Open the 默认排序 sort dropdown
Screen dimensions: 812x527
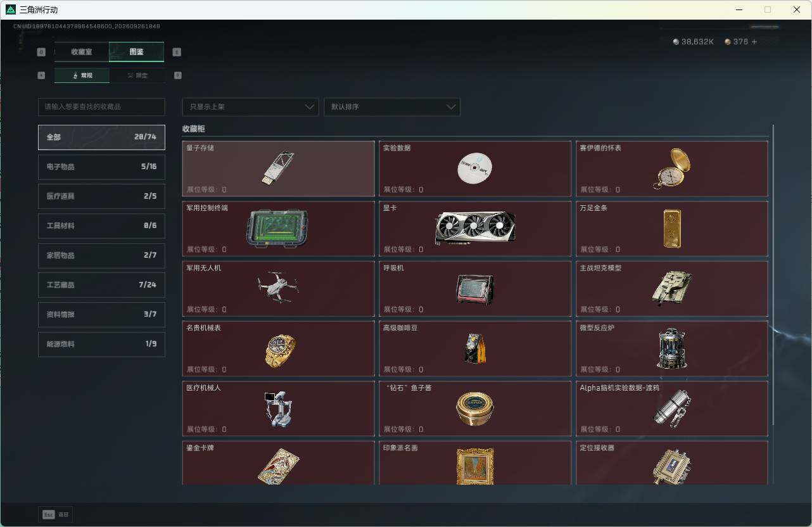392,107
